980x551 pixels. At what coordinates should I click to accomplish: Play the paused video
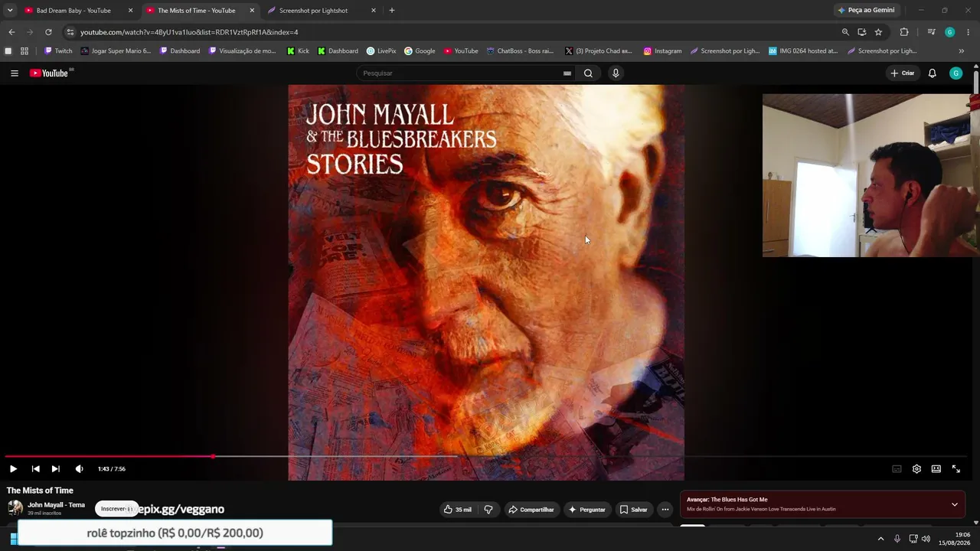tap(13, 469)
